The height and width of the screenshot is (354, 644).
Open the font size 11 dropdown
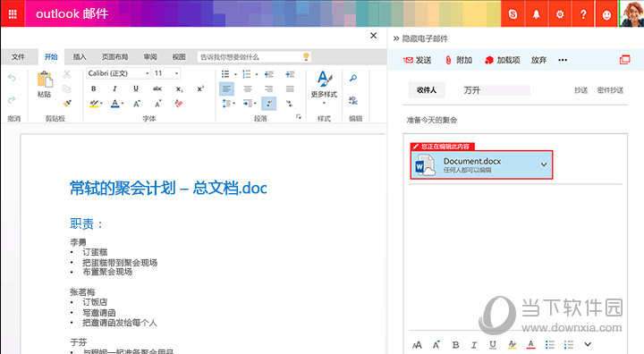176,73
